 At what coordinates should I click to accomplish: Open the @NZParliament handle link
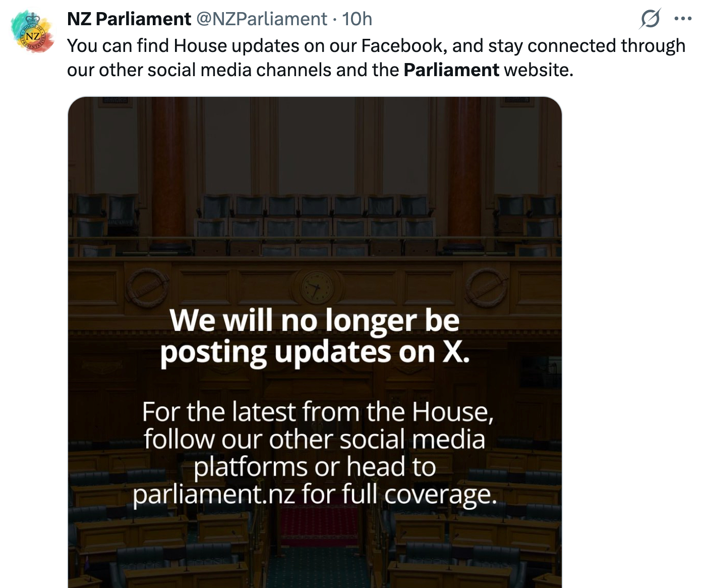click(x=262, y=19)
